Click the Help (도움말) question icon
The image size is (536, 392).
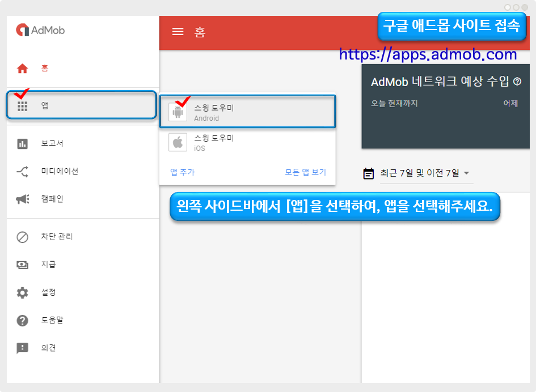coord(22,320)
